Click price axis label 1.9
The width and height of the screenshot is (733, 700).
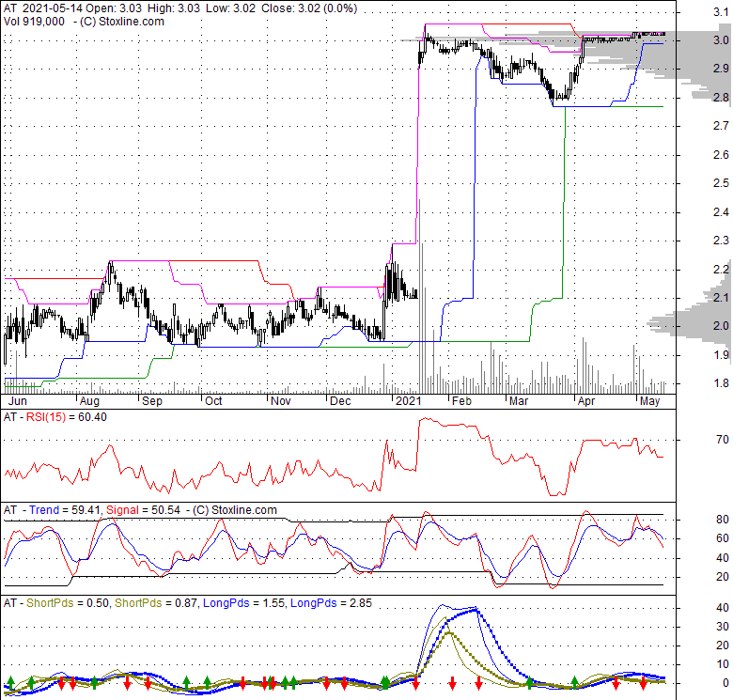722,354
